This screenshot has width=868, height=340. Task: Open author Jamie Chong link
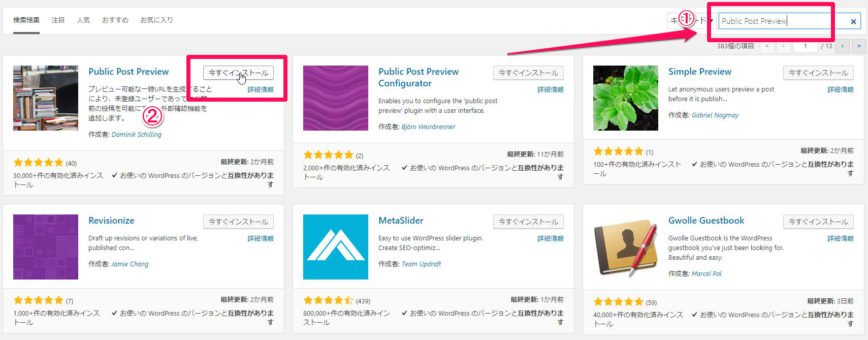[130, 264]
